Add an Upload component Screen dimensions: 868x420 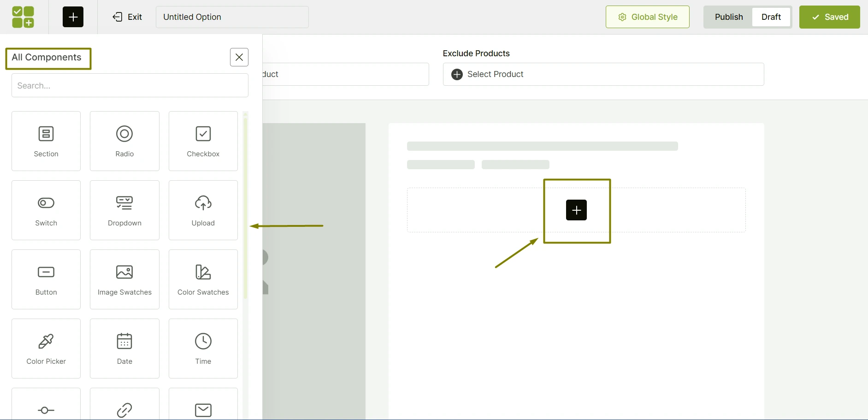point(203,210)
